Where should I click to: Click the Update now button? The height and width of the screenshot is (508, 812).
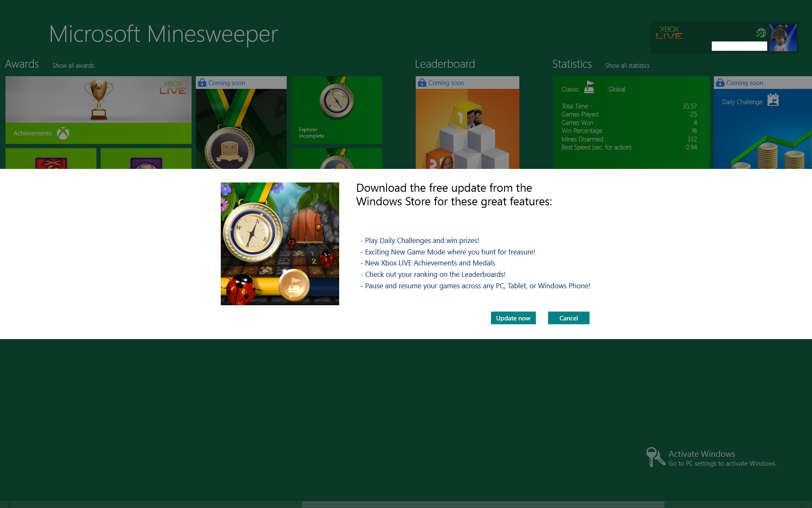coord(513,318)
